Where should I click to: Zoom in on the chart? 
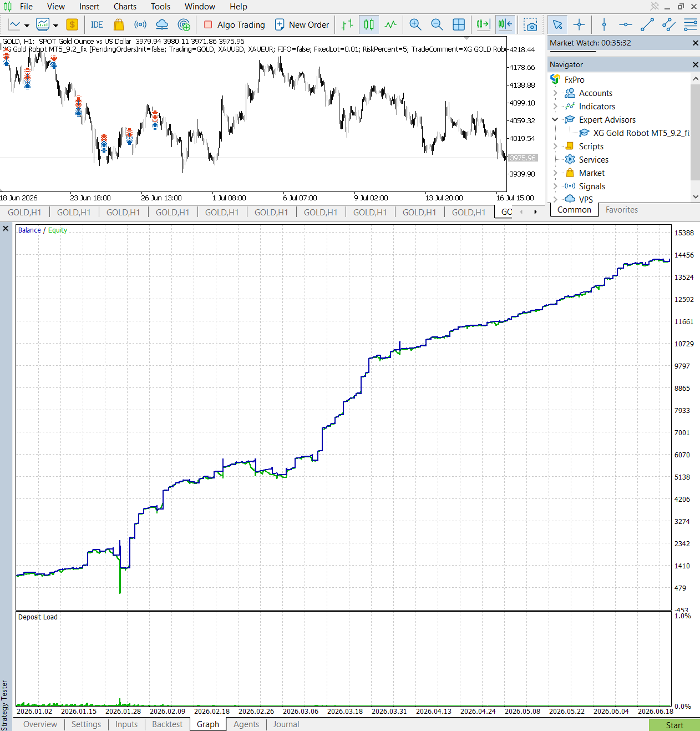(415, 24)
